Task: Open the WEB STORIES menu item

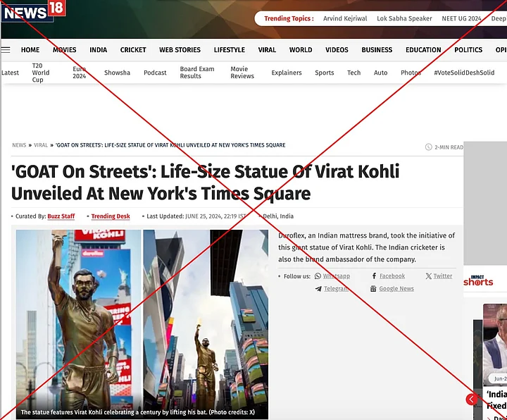Action: click(x=180, y=50)
